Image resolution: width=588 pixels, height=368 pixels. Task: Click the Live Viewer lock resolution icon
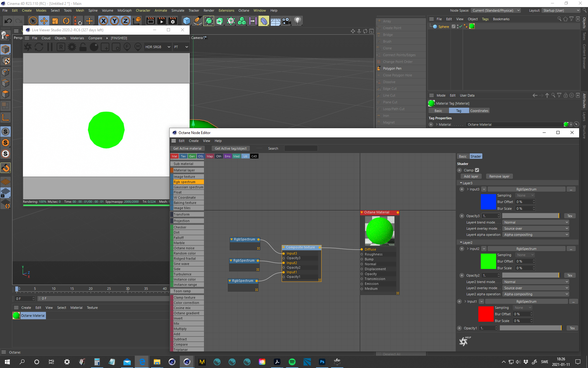[x=83, y=47]
